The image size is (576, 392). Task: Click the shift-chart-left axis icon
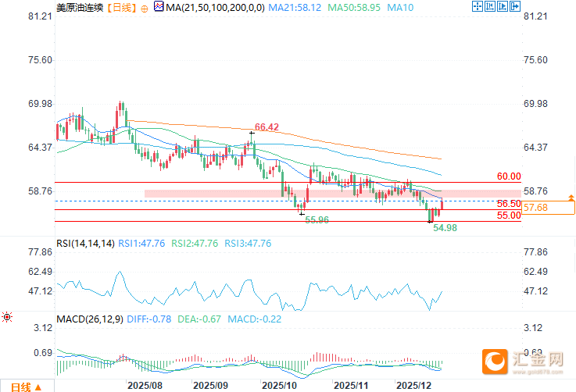pyautogui.click(x=490, y=6)
